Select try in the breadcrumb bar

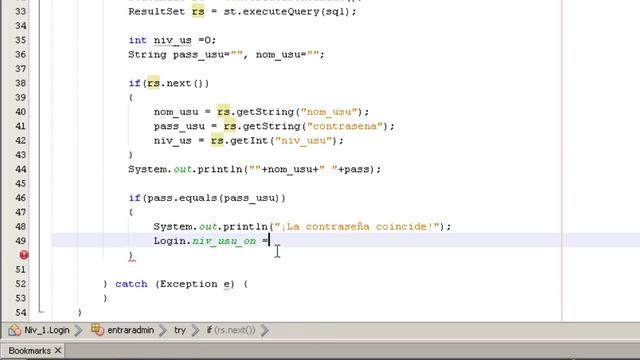(180, 330)
